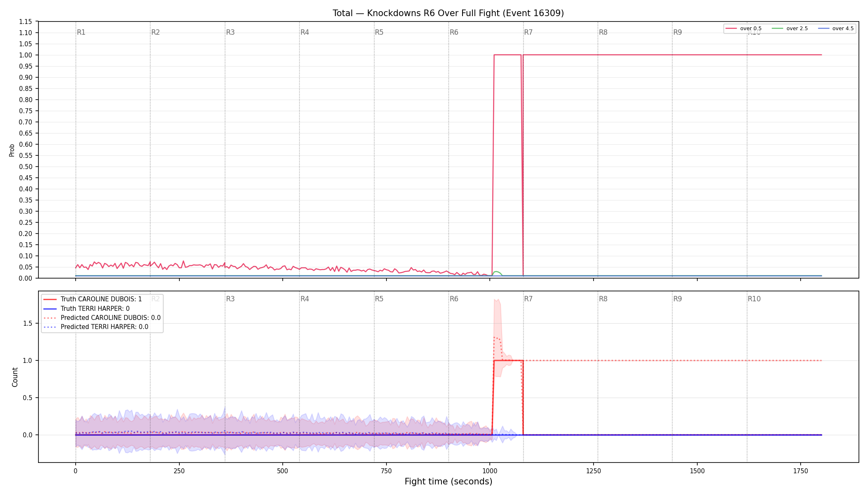Click the x-axis tick label "0"
The image size is (868, 496).
coord(75,471)
